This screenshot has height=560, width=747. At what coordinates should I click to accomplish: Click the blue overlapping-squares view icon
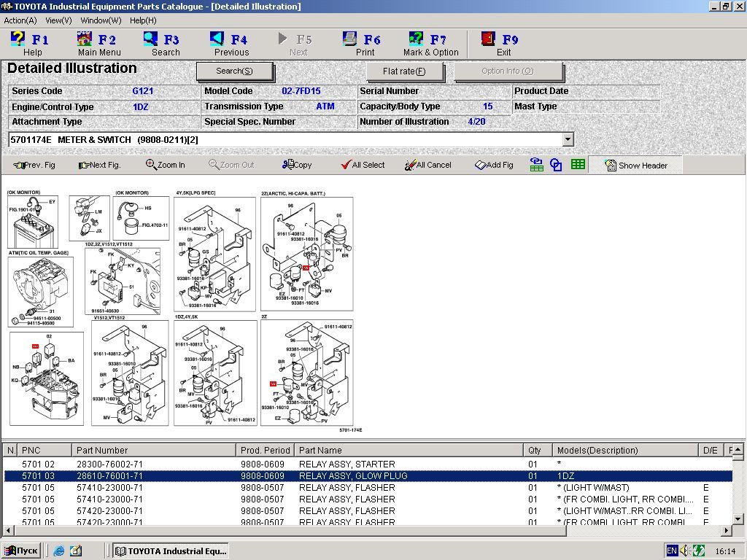556,165
